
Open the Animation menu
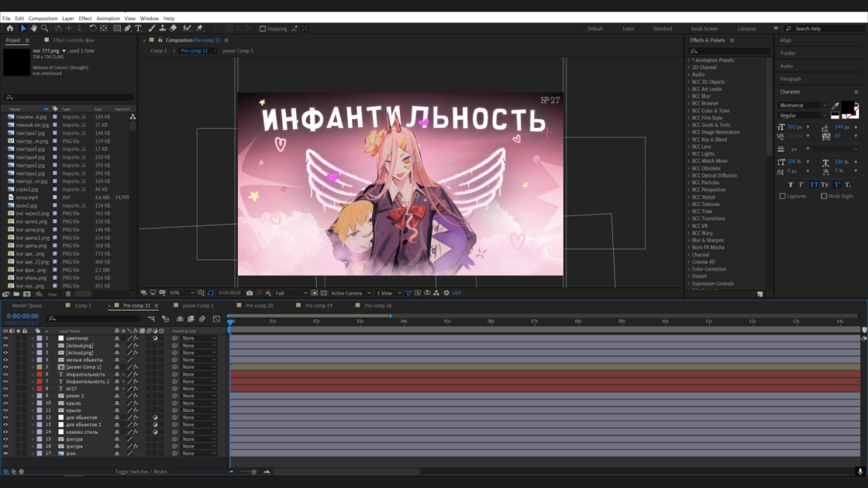coord(108,19)
